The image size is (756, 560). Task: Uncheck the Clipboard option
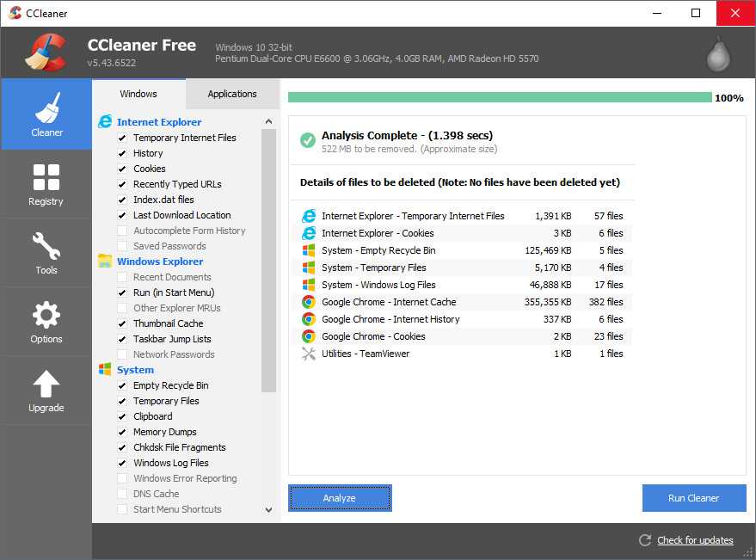pyautogui.click(x=122, y=416)
